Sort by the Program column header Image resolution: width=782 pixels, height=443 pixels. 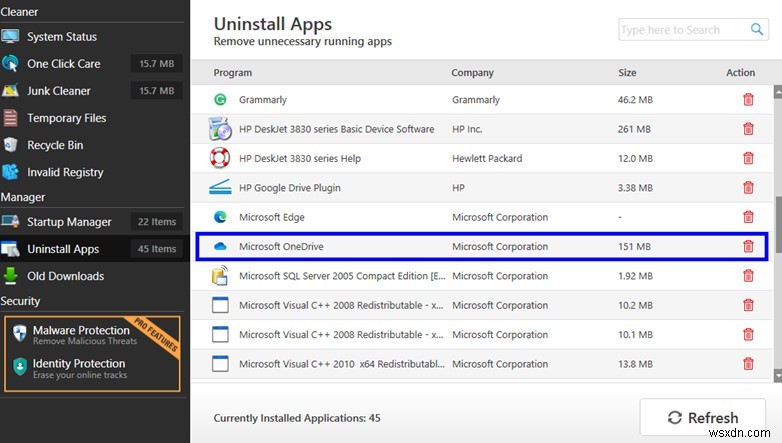pos(232,72)
